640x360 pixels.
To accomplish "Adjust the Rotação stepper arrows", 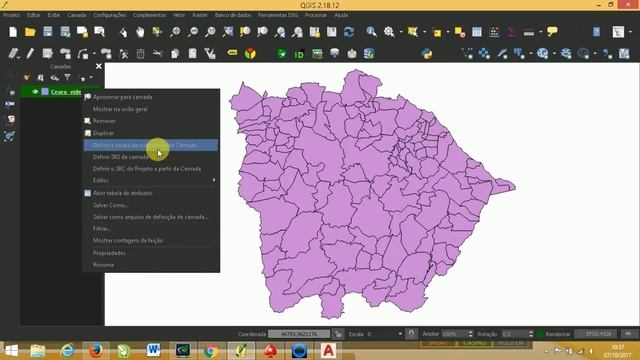I will pos(531,334).
